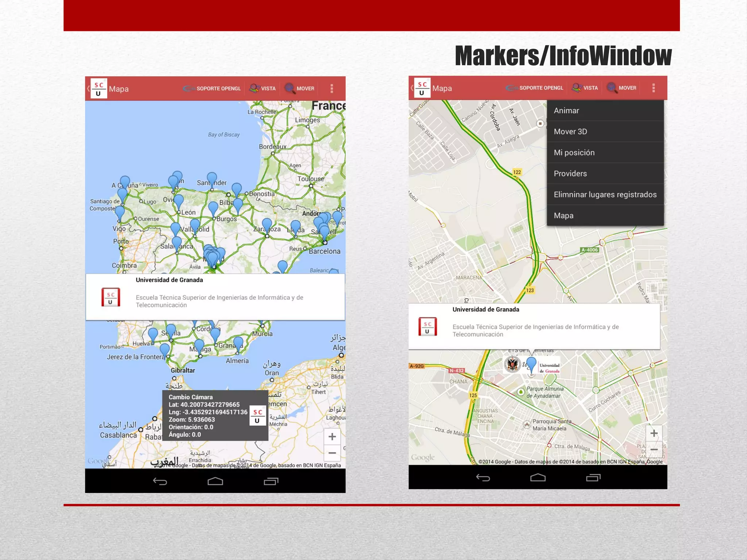Tap Android home button on left screen
Screen dimensions: 747x560
click(215, 482)
